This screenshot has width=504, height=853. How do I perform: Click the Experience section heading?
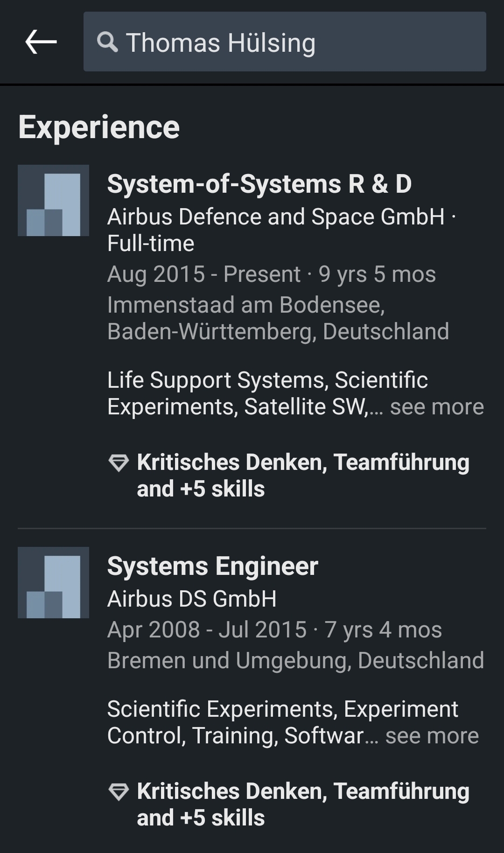click(x=99, y=127)
